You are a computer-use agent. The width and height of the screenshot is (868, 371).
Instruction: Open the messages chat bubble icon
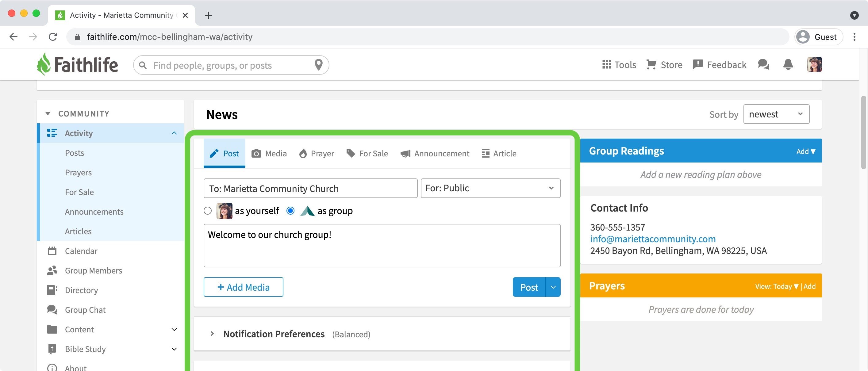coord(763,64)
